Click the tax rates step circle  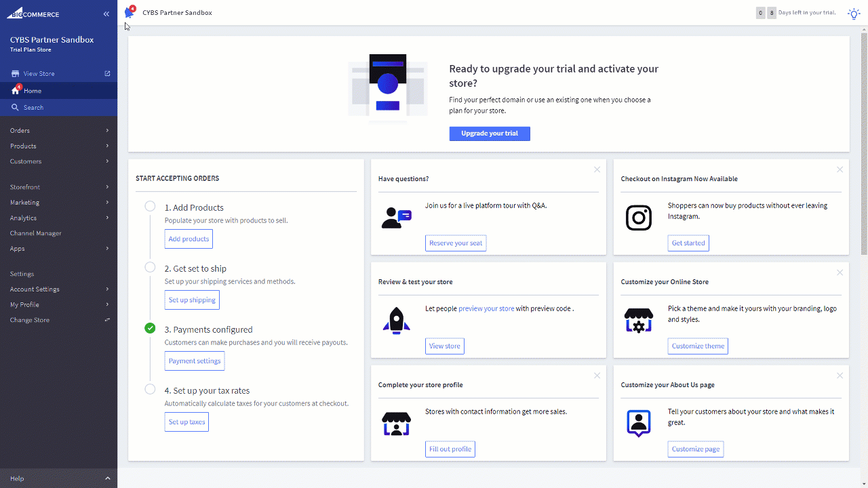tap(150, 389)
